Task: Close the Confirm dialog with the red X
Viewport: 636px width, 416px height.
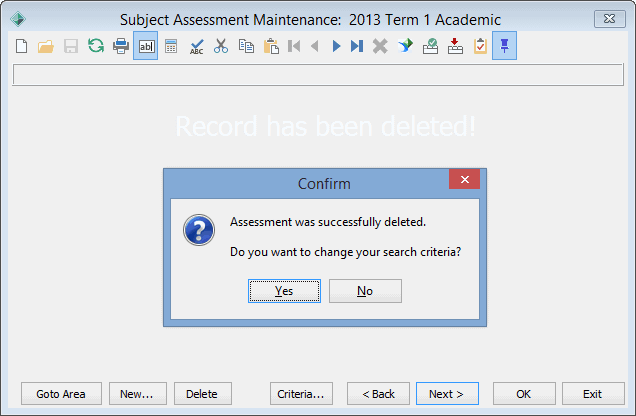Action: point(464,179)
